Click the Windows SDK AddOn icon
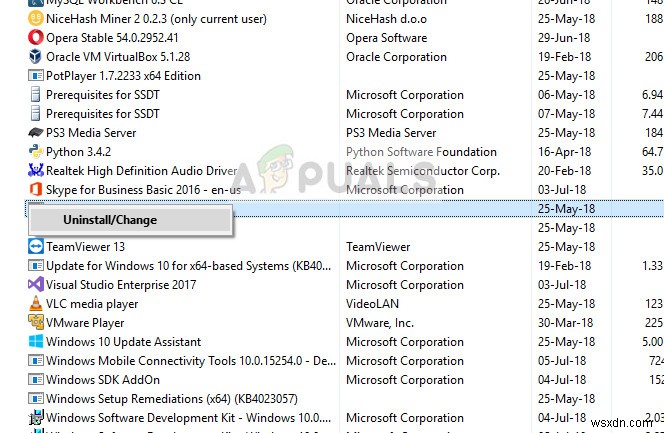 [x=36, y=380]
